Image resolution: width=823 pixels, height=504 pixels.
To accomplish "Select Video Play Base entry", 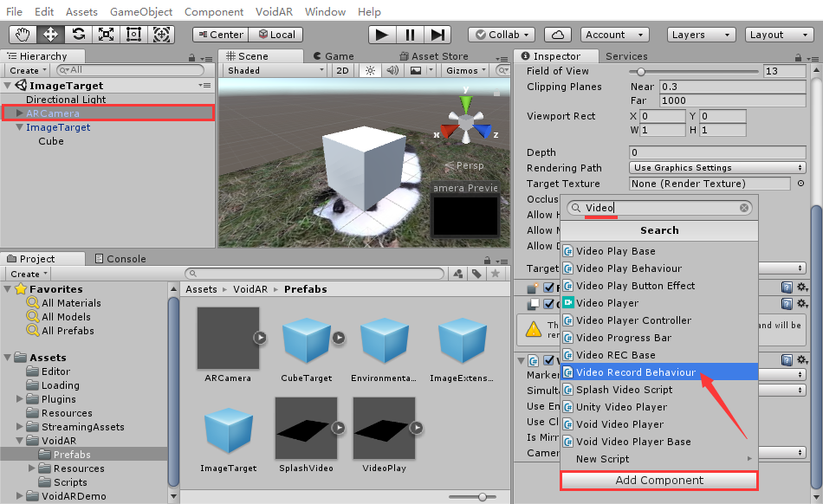I will (x=660, y=250).
